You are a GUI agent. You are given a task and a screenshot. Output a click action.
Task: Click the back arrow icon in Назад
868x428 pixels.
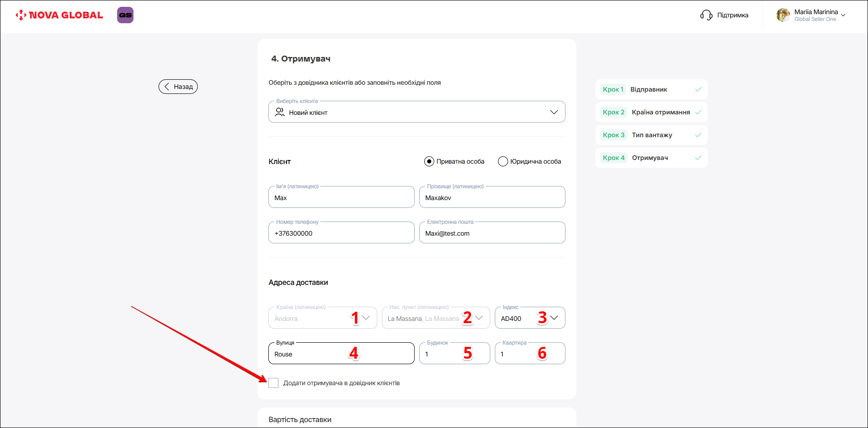point(167,87)
